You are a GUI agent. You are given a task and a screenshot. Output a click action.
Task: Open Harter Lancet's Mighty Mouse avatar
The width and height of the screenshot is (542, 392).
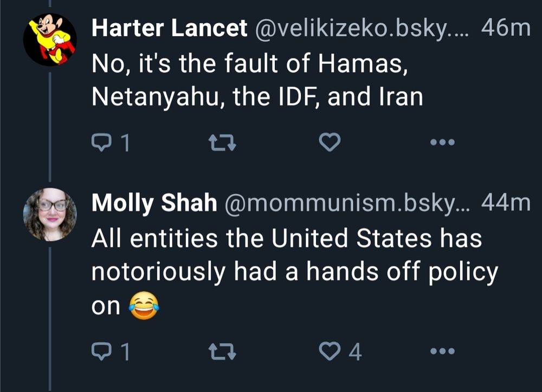pos(50,40)
